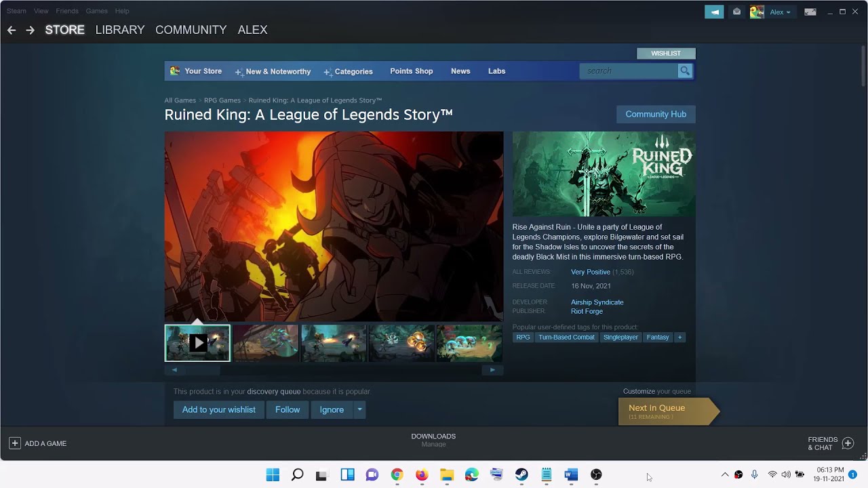
Task: Expand the Ignore options dropdown arrow
Action: tap(359, 409)
